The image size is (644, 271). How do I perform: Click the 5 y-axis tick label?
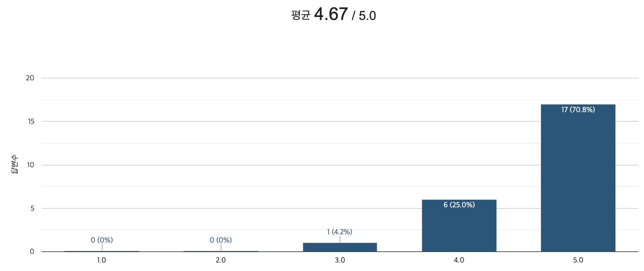coord(32,208)
